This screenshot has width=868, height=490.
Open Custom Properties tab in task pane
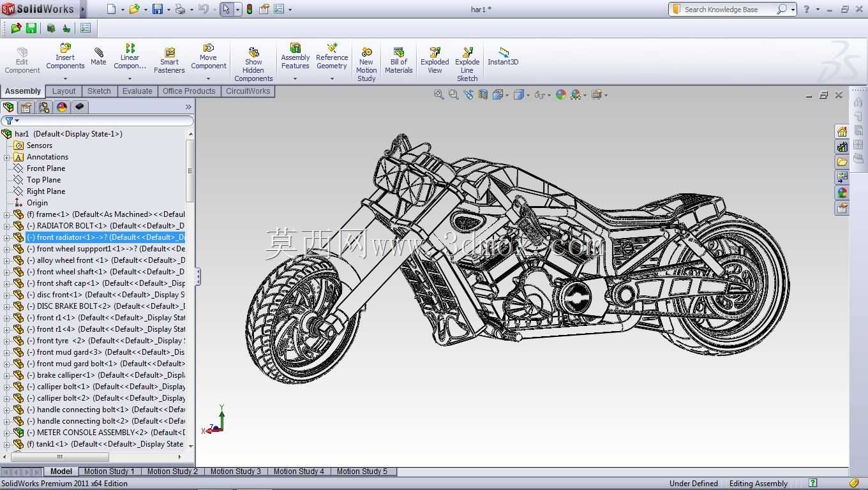[x=842, y=208]
